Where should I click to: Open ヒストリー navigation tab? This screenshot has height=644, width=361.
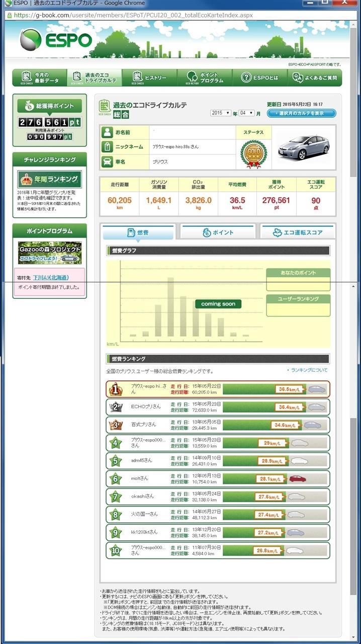click(x=149, y=77)
